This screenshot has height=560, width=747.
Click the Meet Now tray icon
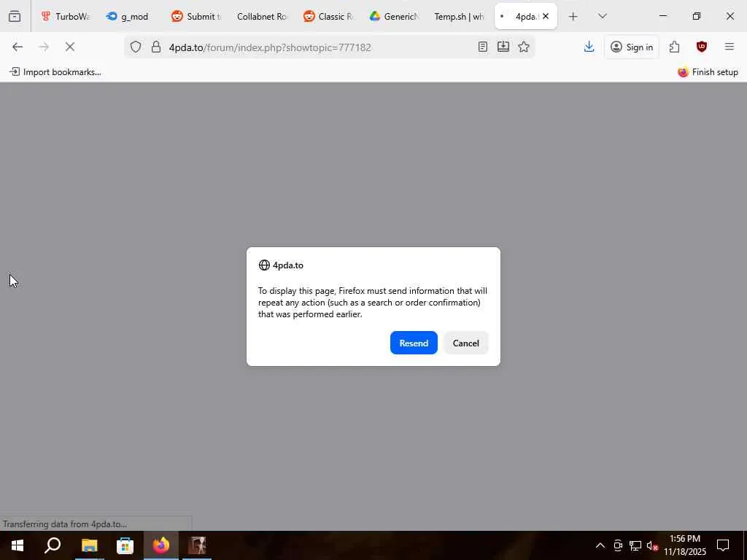[618, 545]
